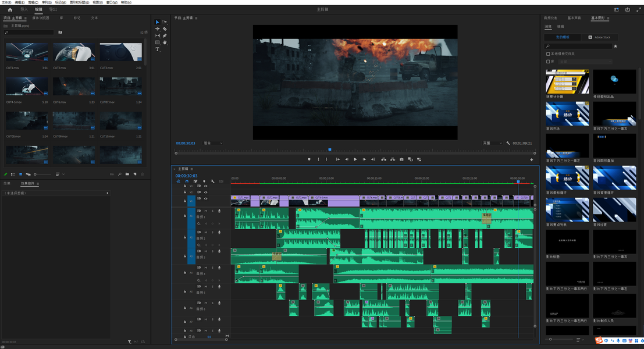Select the Slip tool
The width and height of the screenshot is (644, 349).
pyautogui.click(x=157, y=35)
